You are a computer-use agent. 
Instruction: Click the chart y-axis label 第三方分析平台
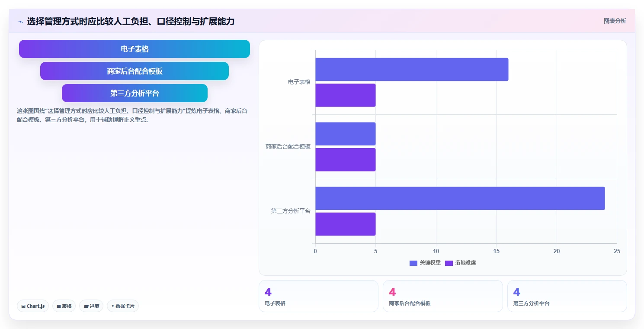(x=291, y=211)
